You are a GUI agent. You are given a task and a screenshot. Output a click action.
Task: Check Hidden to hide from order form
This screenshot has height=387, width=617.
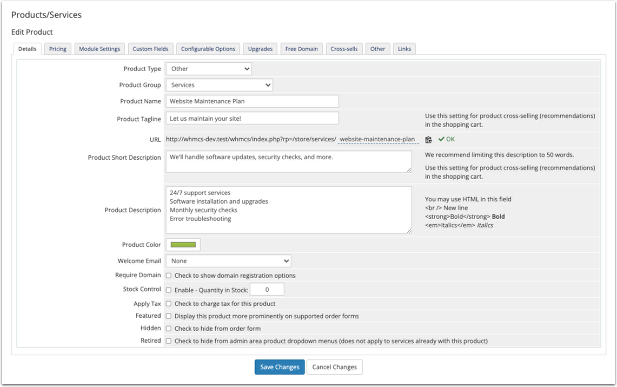[x=168, y=328]
